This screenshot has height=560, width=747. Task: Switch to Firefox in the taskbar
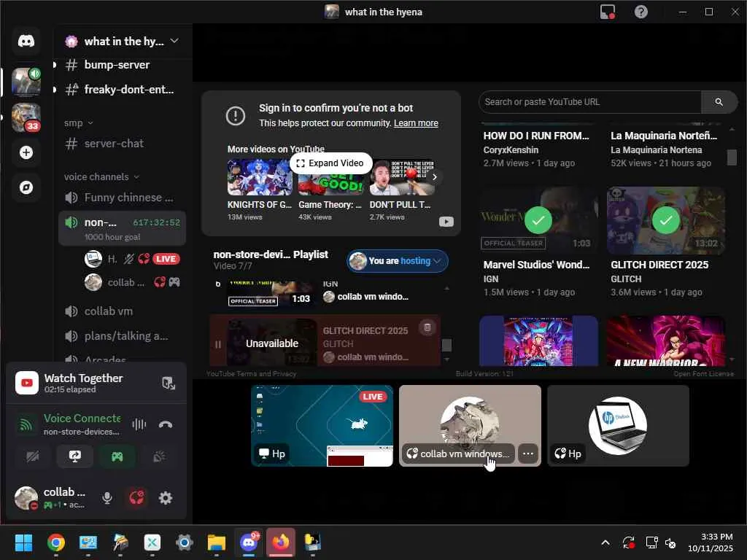tap(281, 542)
